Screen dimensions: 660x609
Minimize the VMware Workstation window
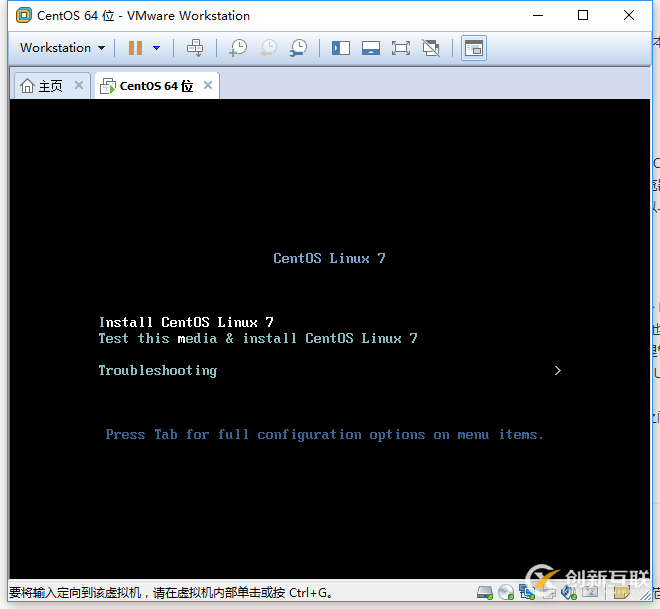coord(538,16)
